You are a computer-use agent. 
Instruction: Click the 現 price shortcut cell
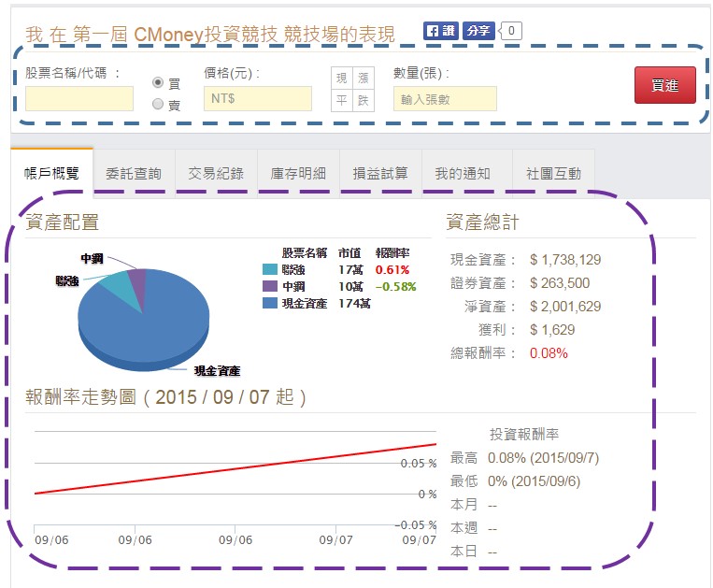(x=341, y=79)
